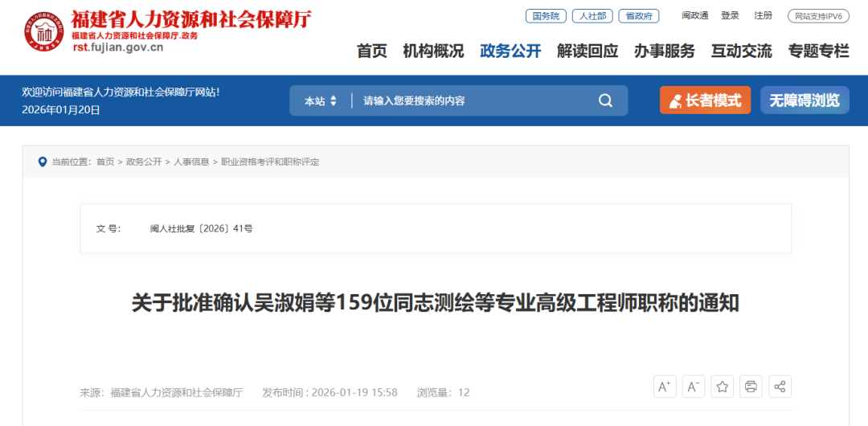Print the article via printer icon
This screenshot has width=868, height=426.
click(751, 387)
